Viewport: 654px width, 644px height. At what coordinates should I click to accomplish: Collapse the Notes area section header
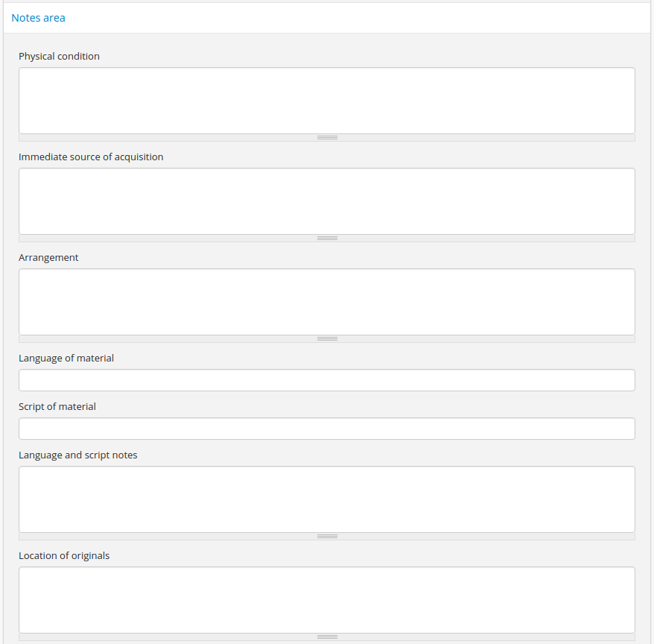pos(39,18)
